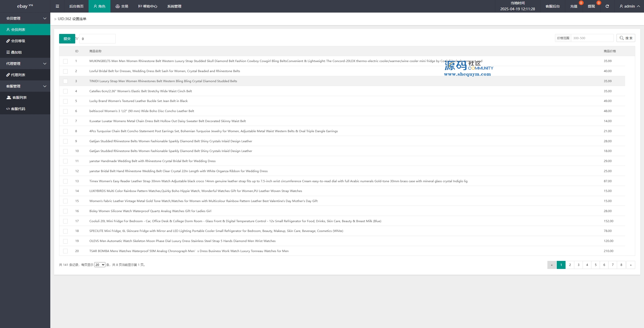Select checkbox for Cooluli 20L Mini Fridge
This screenshot has width=644, height=328.
(x=65, y=221)
